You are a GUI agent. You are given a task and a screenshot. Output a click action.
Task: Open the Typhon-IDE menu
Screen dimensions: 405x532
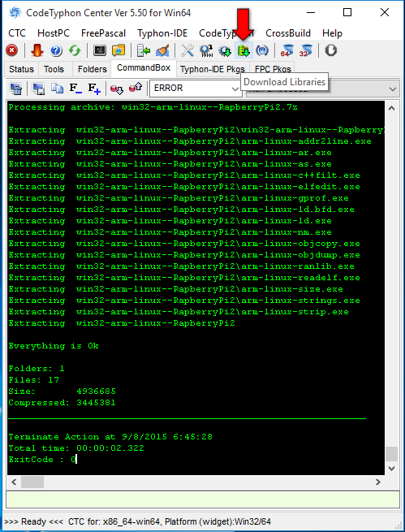point(162,33)
